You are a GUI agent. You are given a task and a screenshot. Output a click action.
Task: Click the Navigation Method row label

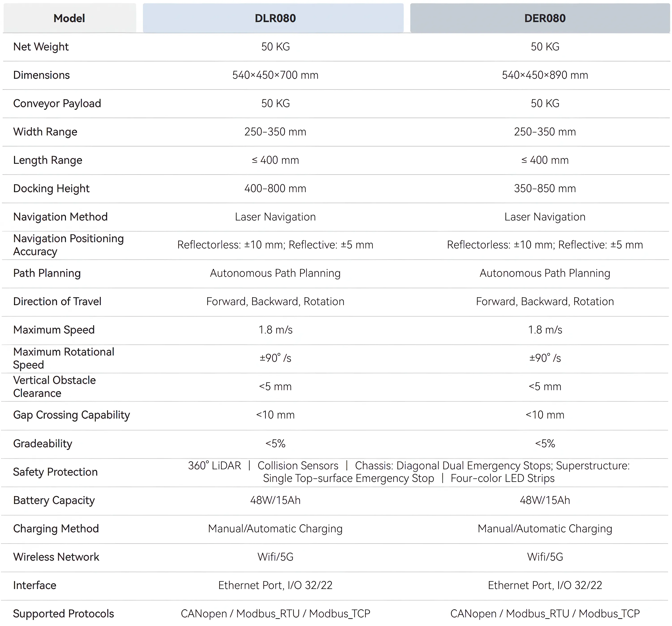click(x=60, y=217)
